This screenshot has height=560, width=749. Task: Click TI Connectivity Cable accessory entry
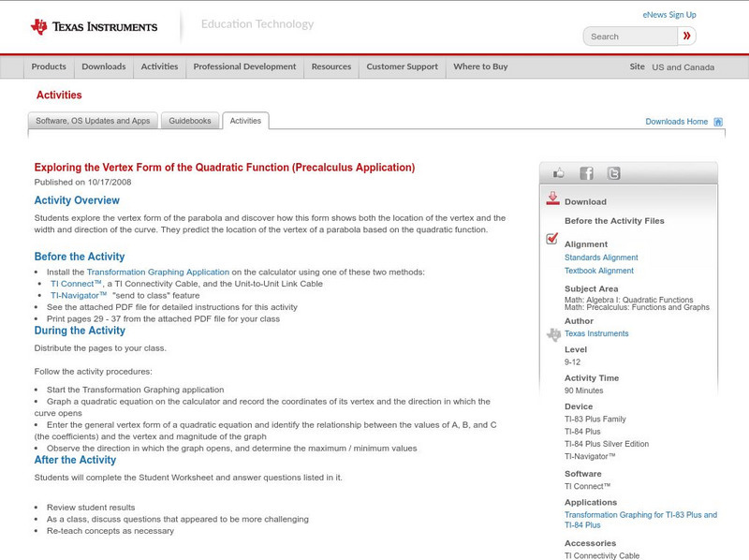coord(602,555)
